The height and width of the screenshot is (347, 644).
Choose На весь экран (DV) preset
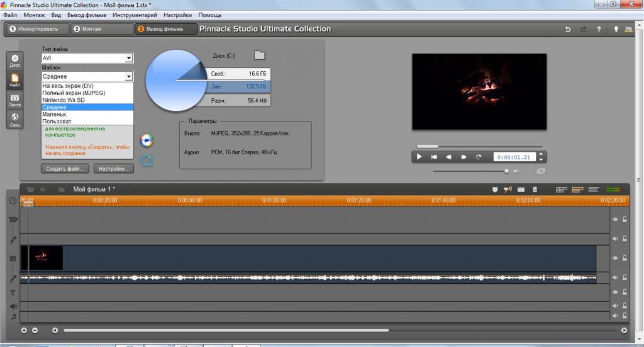[x=87, y=86]
